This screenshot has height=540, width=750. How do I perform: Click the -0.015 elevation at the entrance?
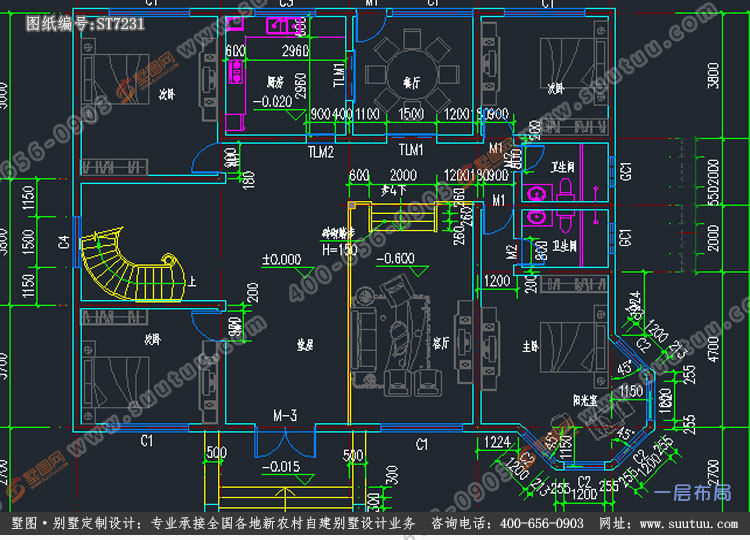point(281,466)
